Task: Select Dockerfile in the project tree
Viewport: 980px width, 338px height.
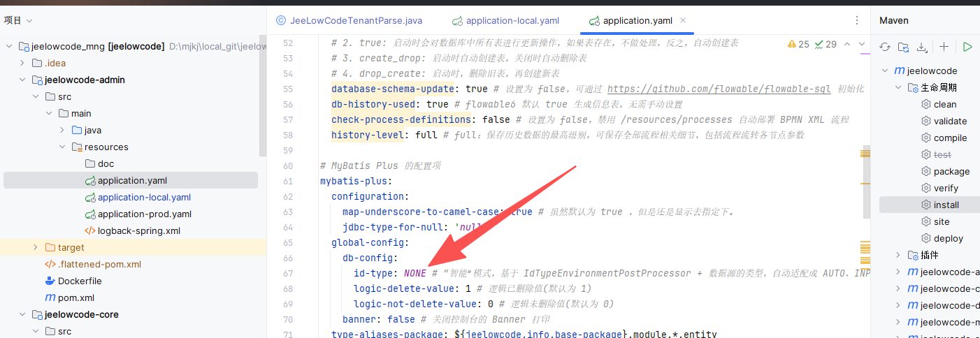Action: click(x=80, y=281)
